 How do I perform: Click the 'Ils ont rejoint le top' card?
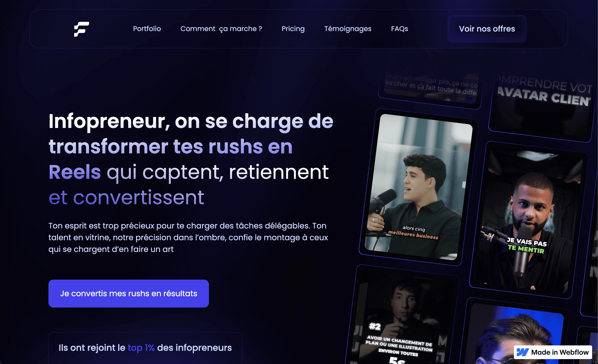pos(145,348)
